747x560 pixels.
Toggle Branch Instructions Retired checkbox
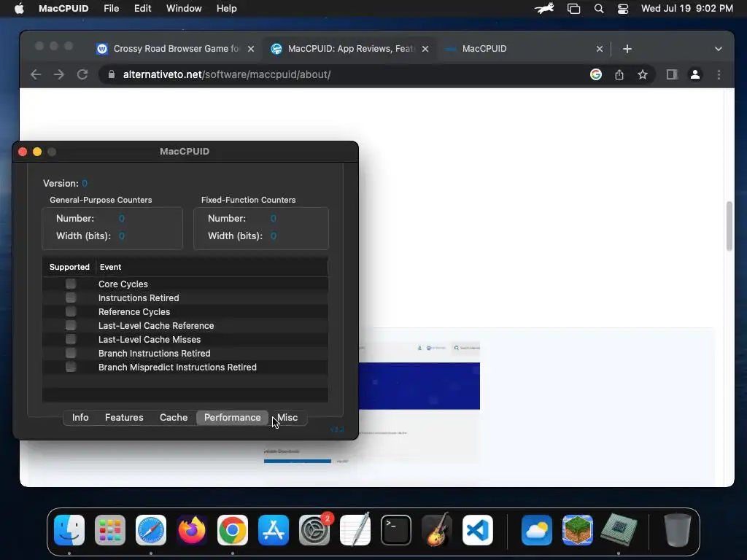click(71, 353)
